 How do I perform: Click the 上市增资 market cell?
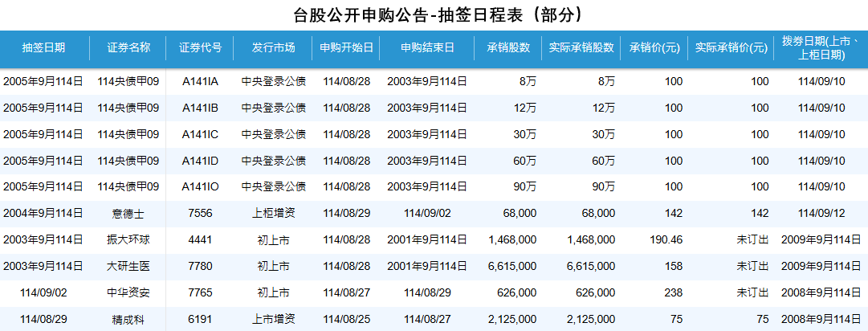pos(274,320)
